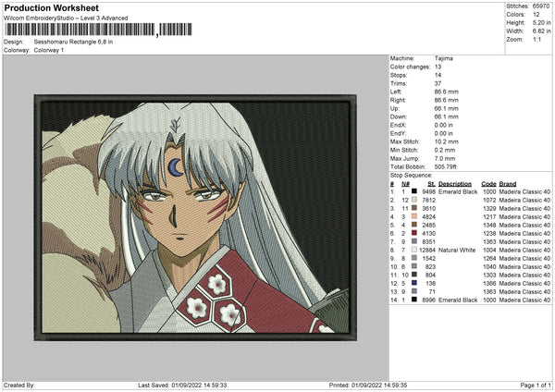Click the 'Page 1 of 1' footer text
555x392 pixels.
pos(536,385)
